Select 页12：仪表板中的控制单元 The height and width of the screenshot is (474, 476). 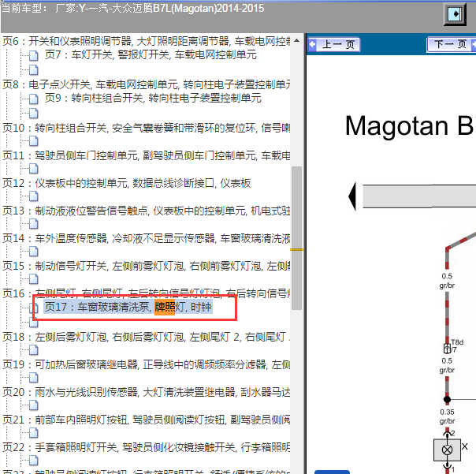127,183
